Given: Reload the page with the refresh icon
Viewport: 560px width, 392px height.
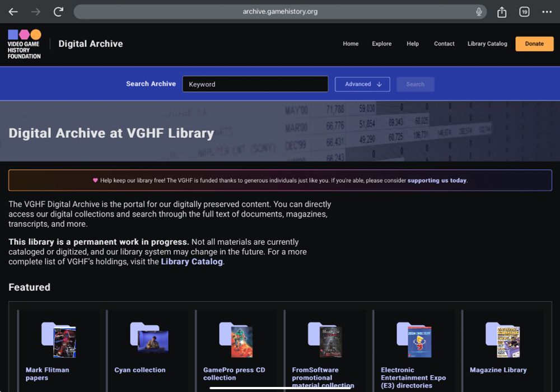Looking at the screenshot, I should (x=59, y=12).
